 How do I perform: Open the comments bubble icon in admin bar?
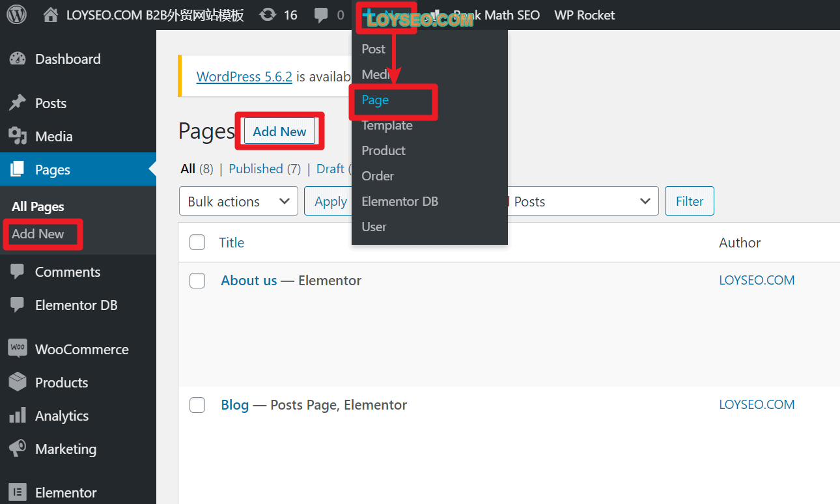click(x=321, y=15)
